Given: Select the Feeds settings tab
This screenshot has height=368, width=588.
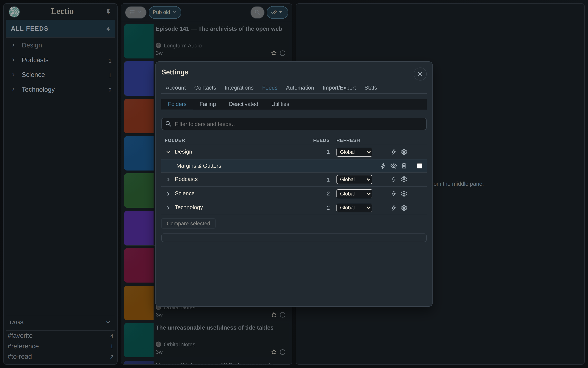Looking at the screenshot, I should tap(270, 88).
